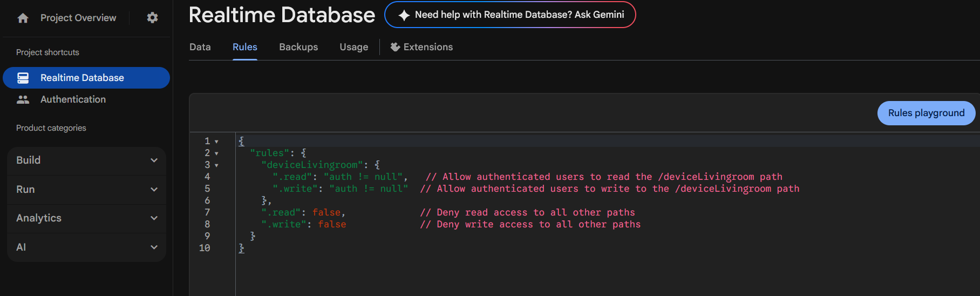Open Authentication from project shortcuts

pos(73,99)
